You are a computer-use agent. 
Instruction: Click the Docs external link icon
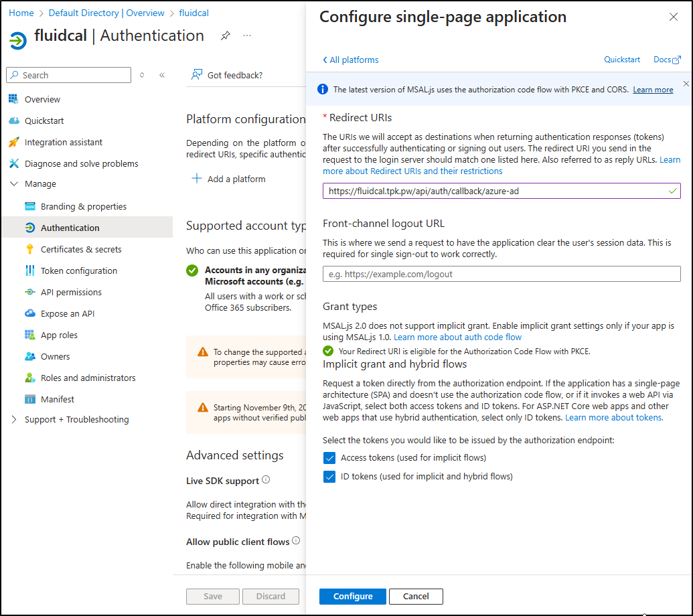[677, 60]
